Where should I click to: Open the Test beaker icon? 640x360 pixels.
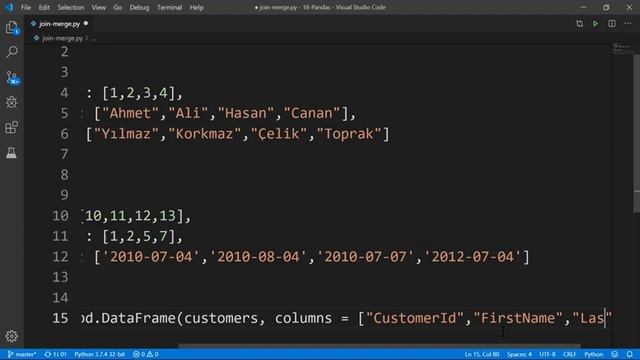(x=11, y=153)
